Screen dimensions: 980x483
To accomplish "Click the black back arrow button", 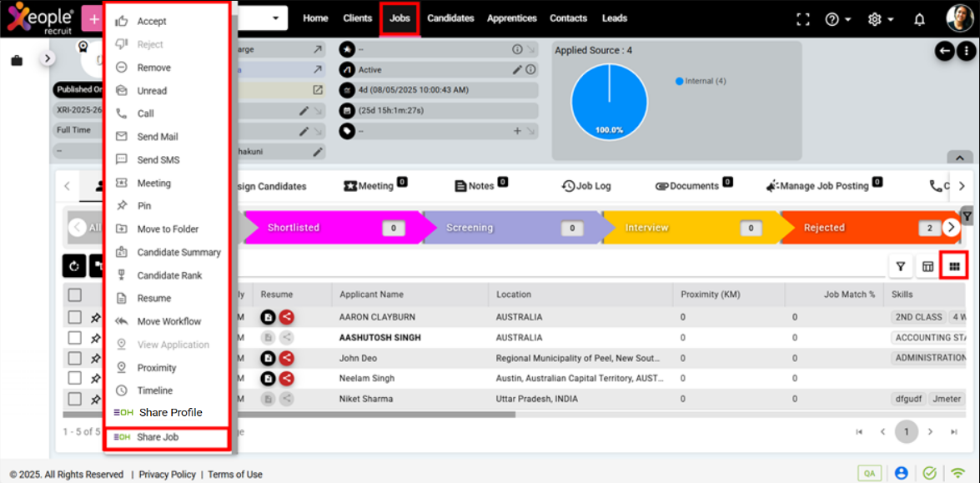I will pos(944,51).
